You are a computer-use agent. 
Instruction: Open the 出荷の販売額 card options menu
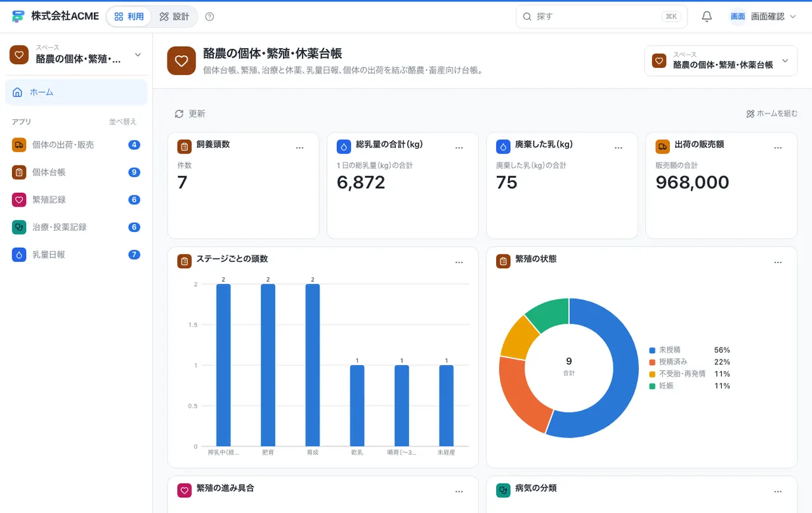778,147
